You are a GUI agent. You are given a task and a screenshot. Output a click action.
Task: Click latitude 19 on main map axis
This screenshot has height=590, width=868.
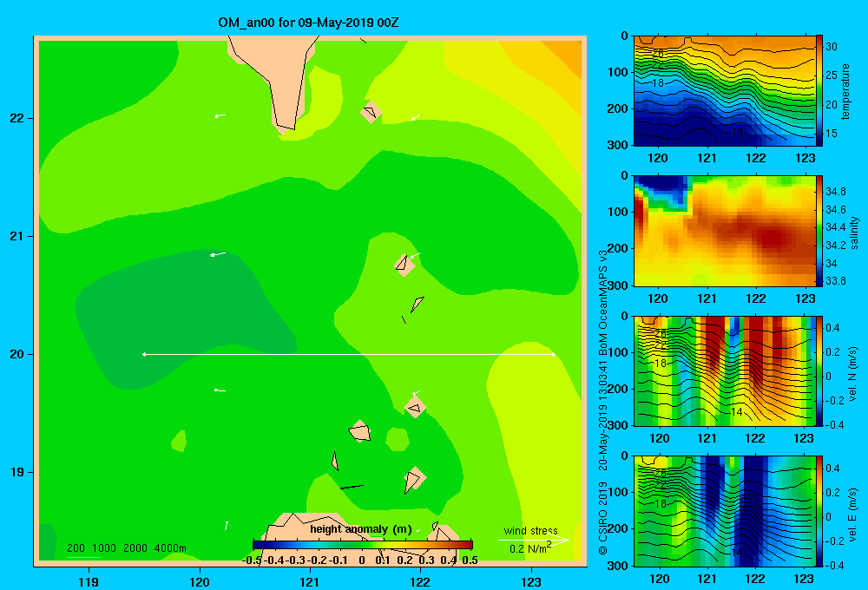click(17, 472)
